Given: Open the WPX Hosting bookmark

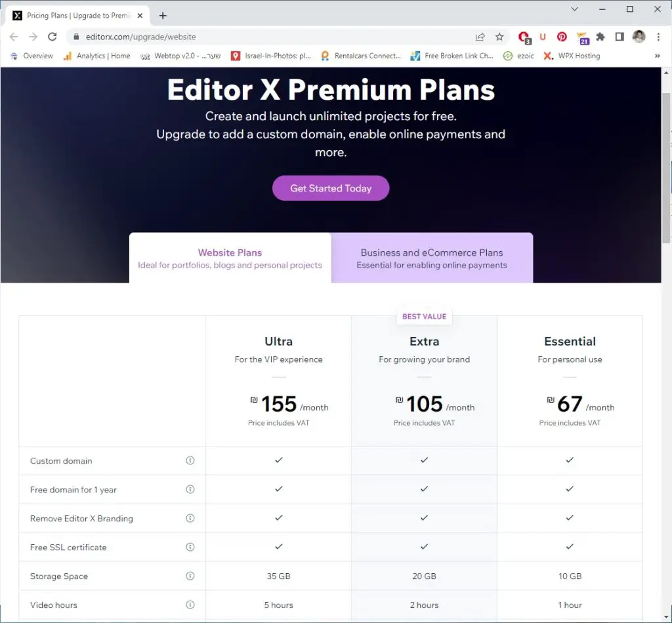Looking at the screenshot, I should tap(572, 56).
